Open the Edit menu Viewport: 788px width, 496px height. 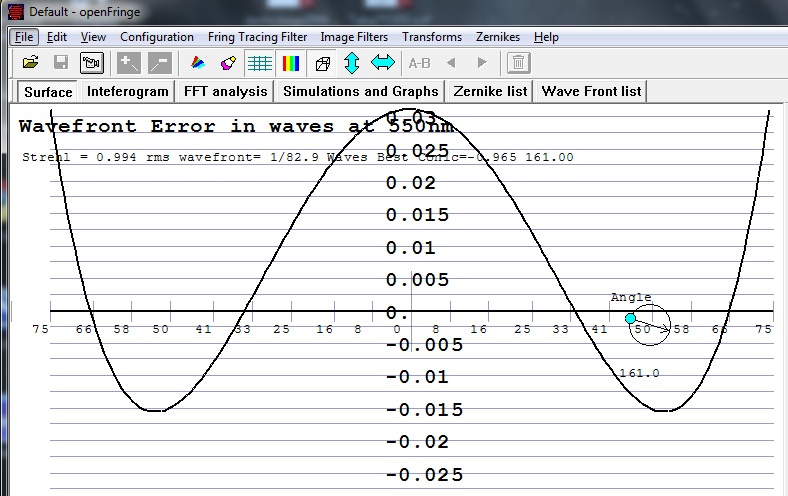(56, 37)
